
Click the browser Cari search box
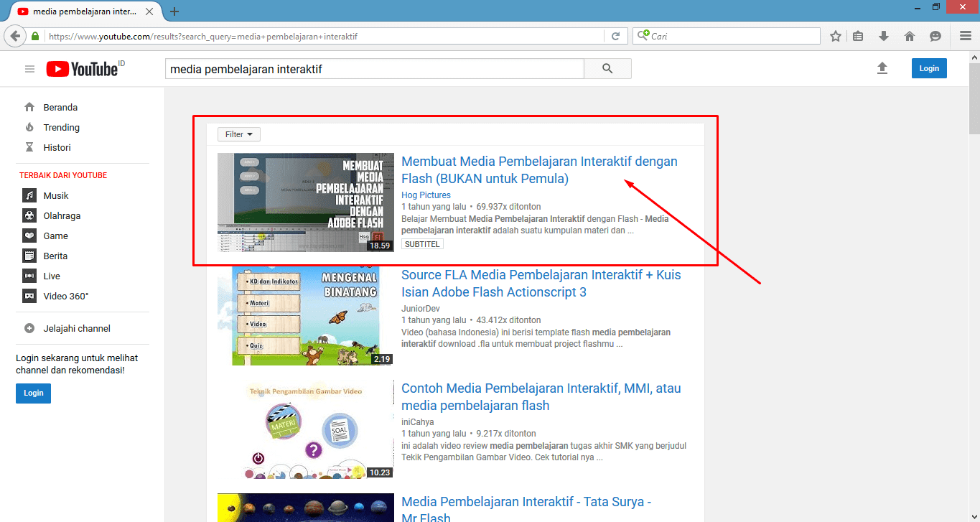point(727,36)
